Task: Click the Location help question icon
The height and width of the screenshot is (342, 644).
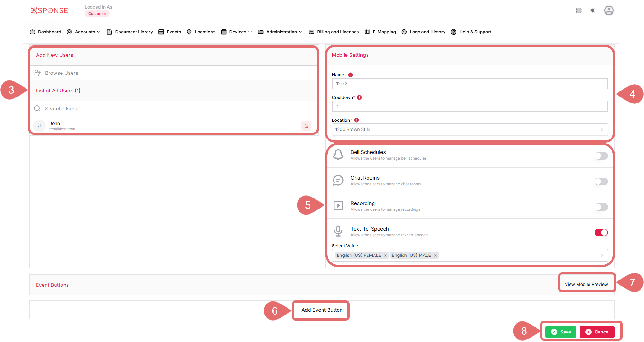Action: [x=356, y=120]
